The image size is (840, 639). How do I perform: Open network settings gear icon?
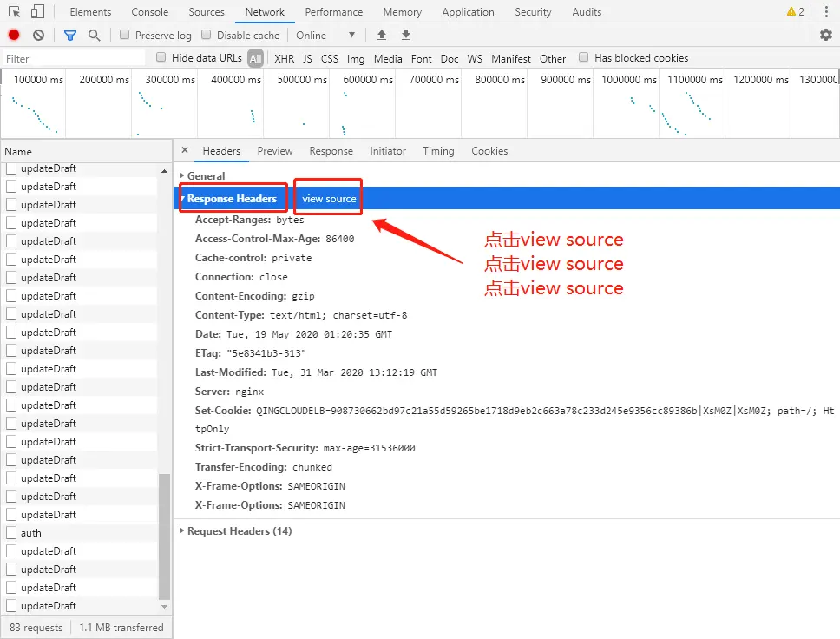click(826, 35)
